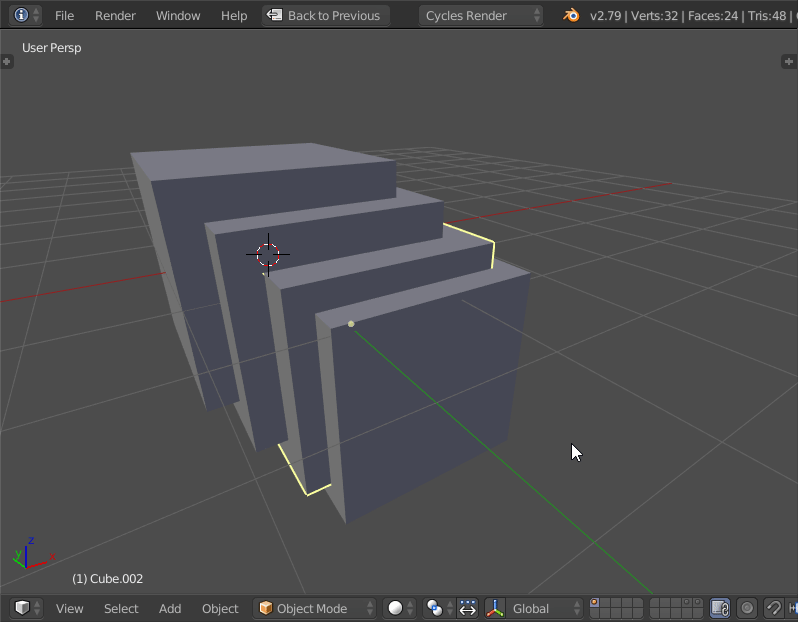This screenshot has width=798, height=622.
Task: Click the lamp dot in the viewport
Action: tap(351, 324)
